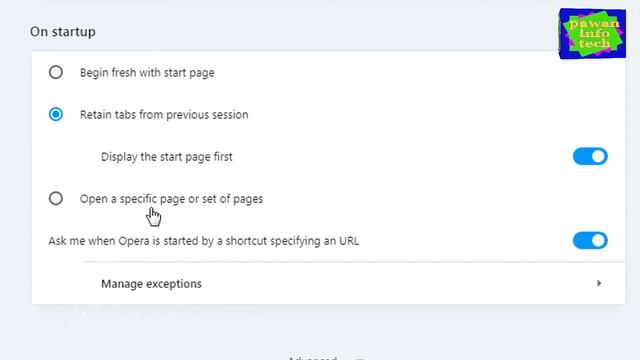Click the 'Begin fresh with start page' label
Image resolution: width=640 pixels, height=360 pixels.
coord(147,73)
